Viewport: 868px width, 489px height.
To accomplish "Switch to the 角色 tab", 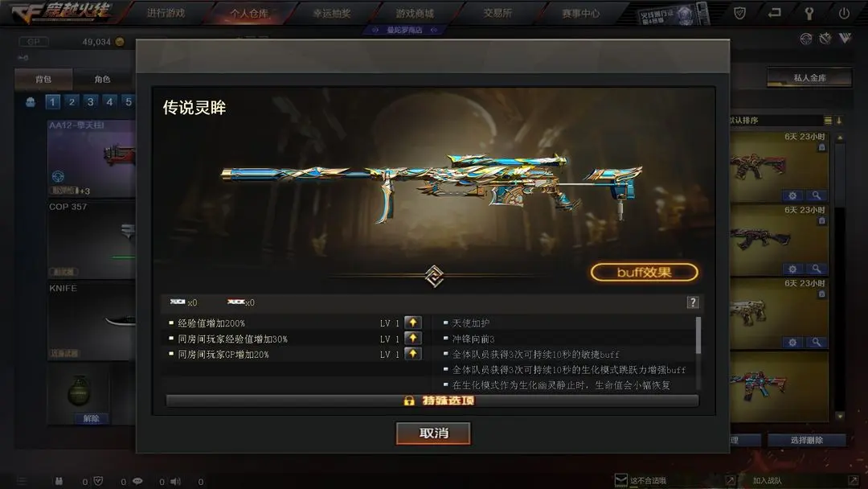I will tap(102, 79).
